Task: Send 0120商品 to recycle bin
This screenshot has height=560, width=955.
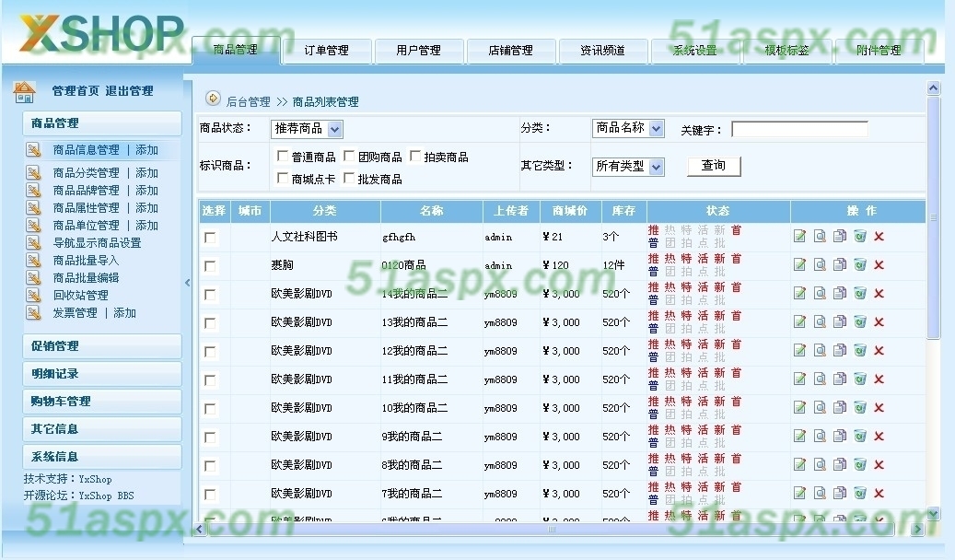Action: pyautogui.click(x=860, y=265)
